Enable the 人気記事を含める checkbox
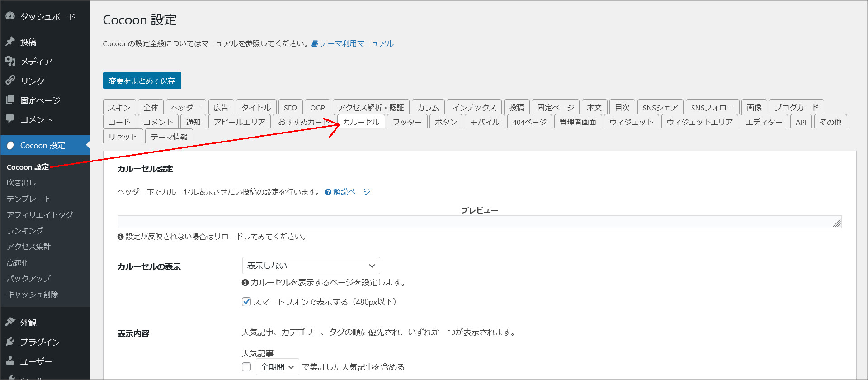 point(246,367)
